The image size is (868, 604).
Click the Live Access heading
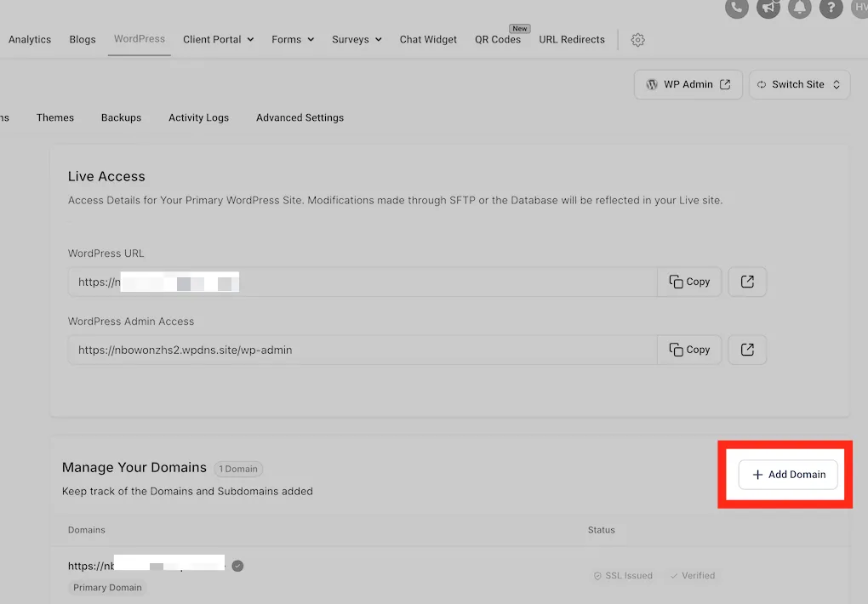point(106,176)
